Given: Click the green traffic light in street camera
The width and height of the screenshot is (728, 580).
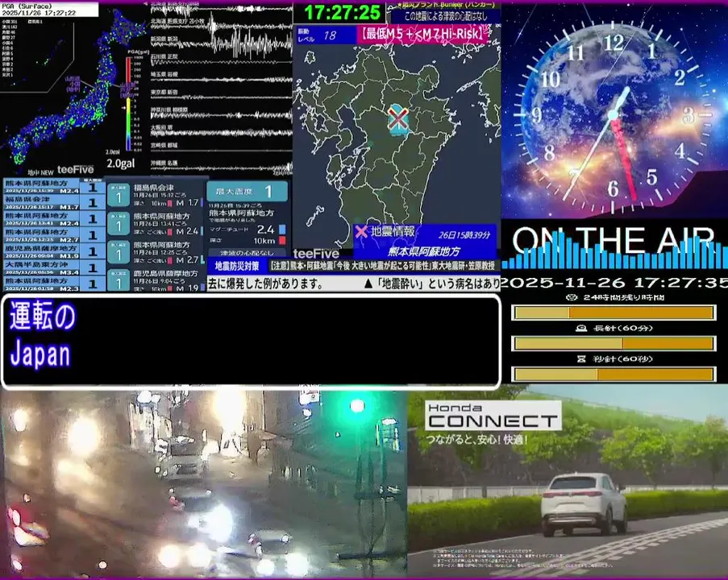Looking at the screenshot, I should (357, 406).
